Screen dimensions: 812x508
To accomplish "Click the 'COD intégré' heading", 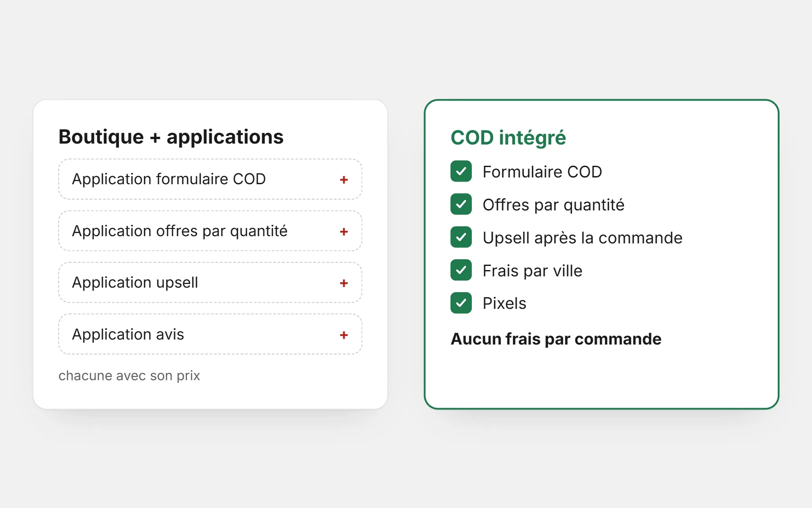I will 508,138.
